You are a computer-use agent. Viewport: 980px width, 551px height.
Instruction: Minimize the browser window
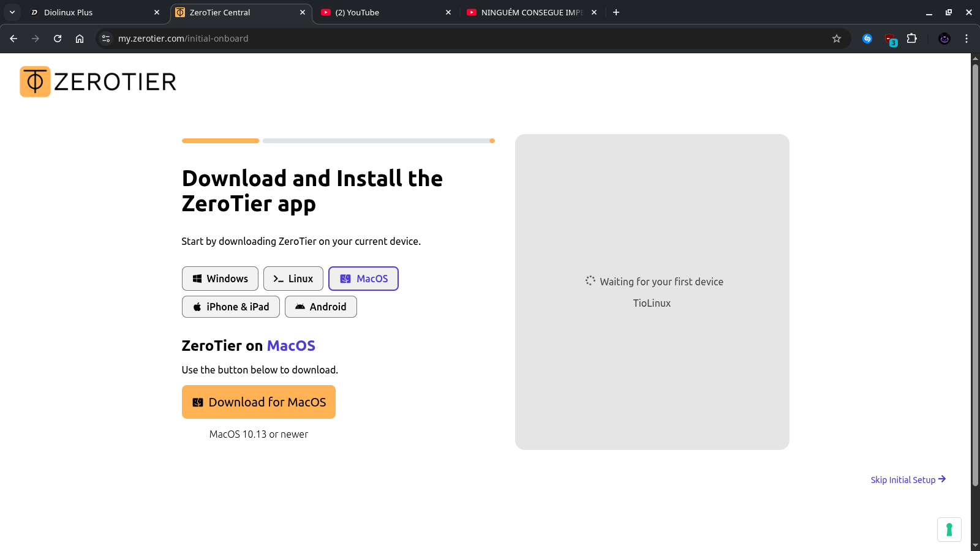click(x=929, y=12)
